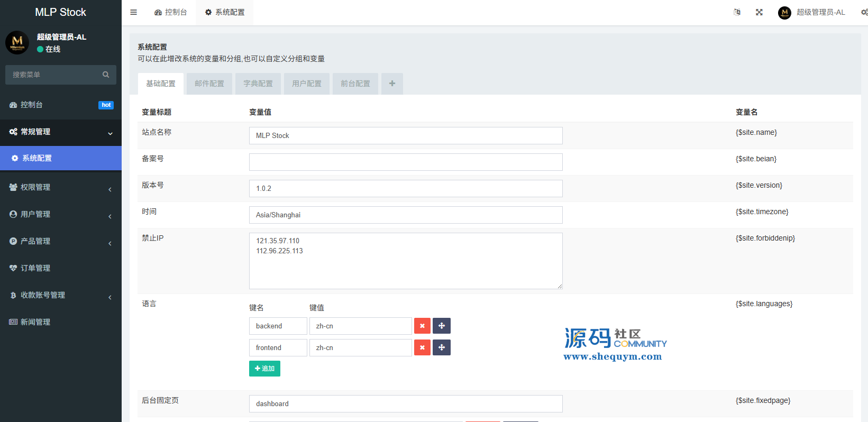Click the green 追加 button
Image resolution: width=868 pixels, height=422 pixels.
click(264, 369)
